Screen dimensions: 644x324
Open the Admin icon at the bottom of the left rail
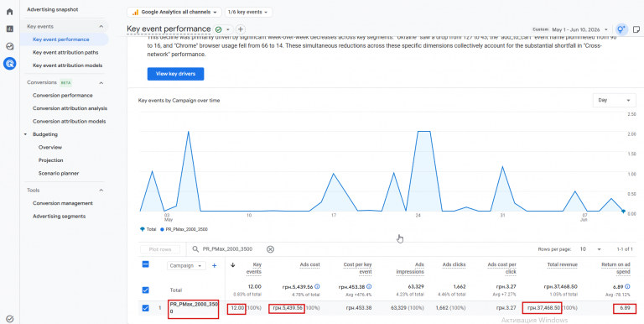pos(10,319)
